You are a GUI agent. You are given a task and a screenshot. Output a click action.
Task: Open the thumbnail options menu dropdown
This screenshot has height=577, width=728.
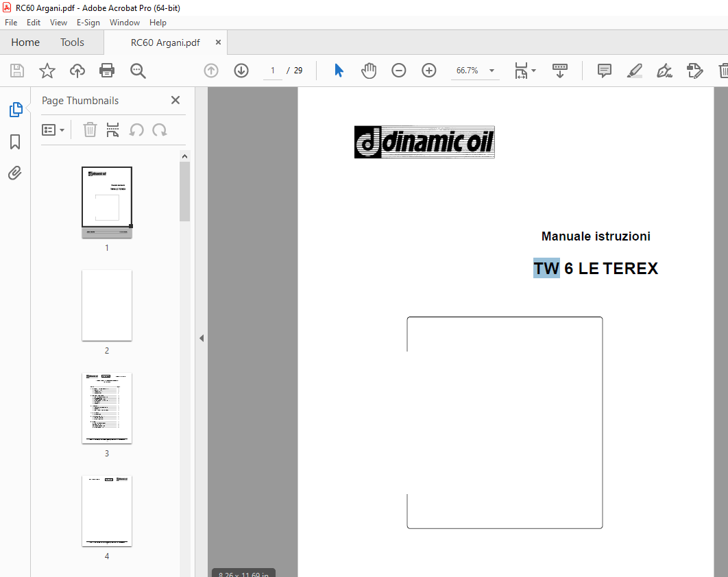pyautogui.click(x=53, y=130)
